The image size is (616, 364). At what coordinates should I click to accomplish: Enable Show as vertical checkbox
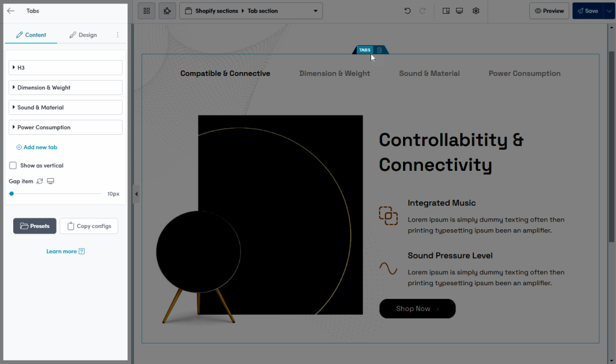(x=13, y=165)
